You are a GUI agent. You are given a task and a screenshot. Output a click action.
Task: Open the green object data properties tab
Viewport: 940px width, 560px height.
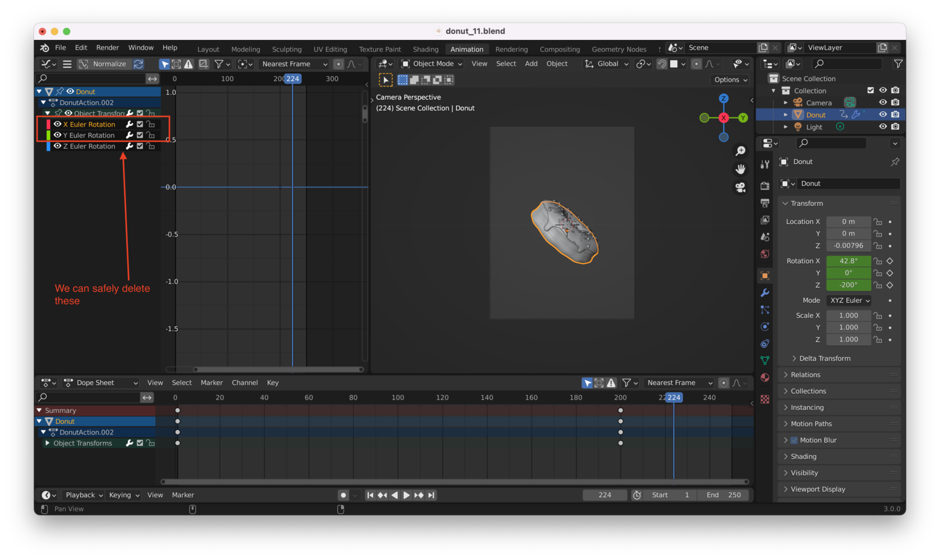click(x=765, y=360)
